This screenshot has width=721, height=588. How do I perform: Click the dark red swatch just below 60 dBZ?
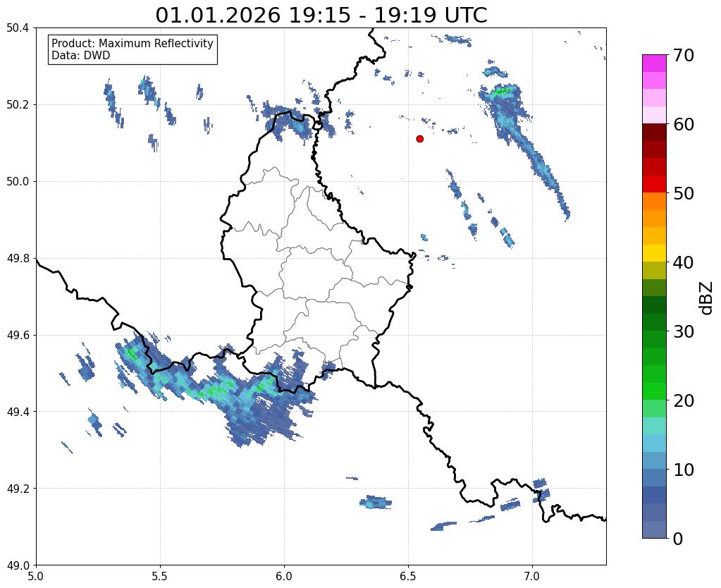(654, 133)
